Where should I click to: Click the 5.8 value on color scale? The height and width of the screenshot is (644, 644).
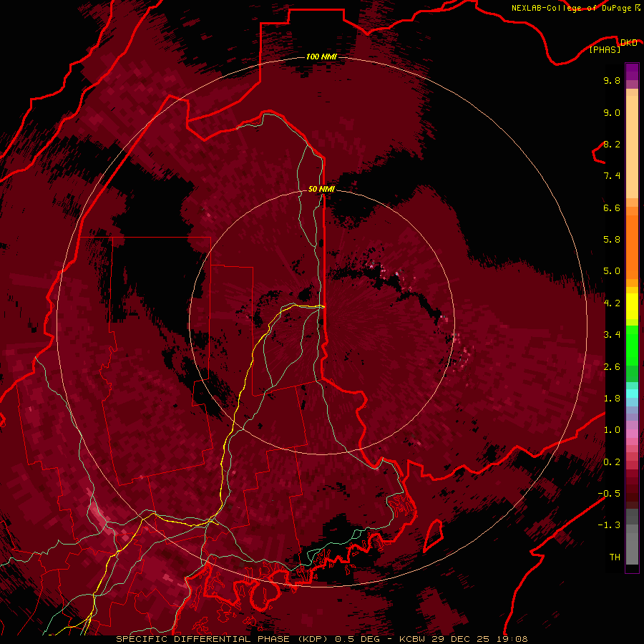click(x=612, y=240)
